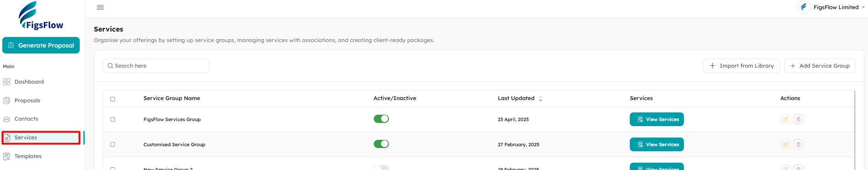Click the table's vertical scrollbar
868x170 pixels.
855,130
